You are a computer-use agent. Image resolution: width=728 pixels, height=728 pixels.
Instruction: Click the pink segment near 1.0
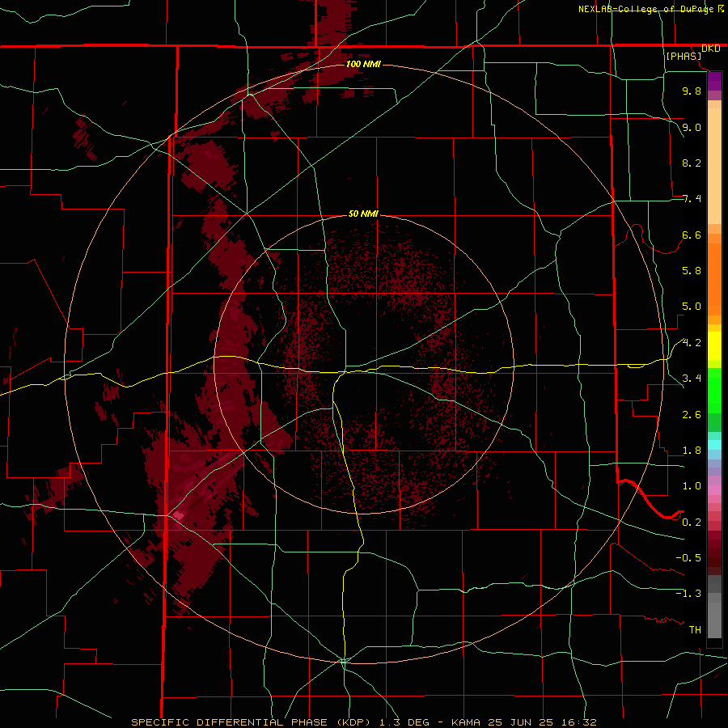click(x=714, y=490)
